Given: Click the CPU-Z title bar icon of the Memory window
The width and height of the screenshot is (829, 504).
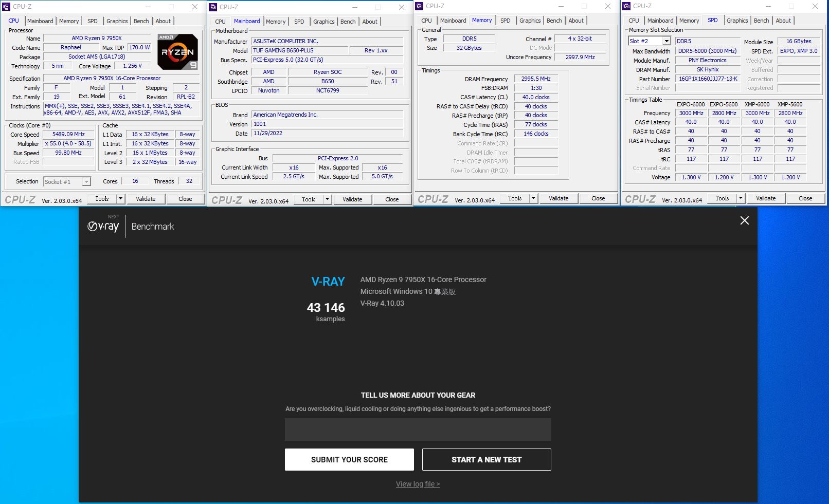Looking at the screenshot, I should pyautogui.click(x=420, y=6).
